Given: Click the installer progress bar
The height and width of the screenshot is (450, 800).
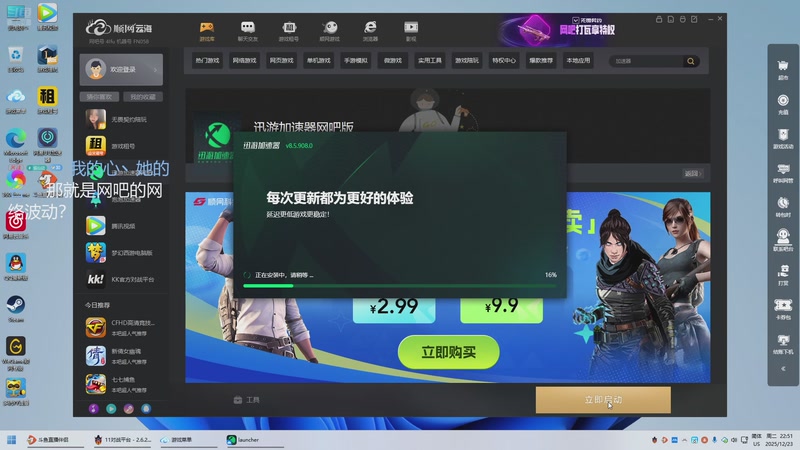Looking at the screenshot, I should [399, 286].
